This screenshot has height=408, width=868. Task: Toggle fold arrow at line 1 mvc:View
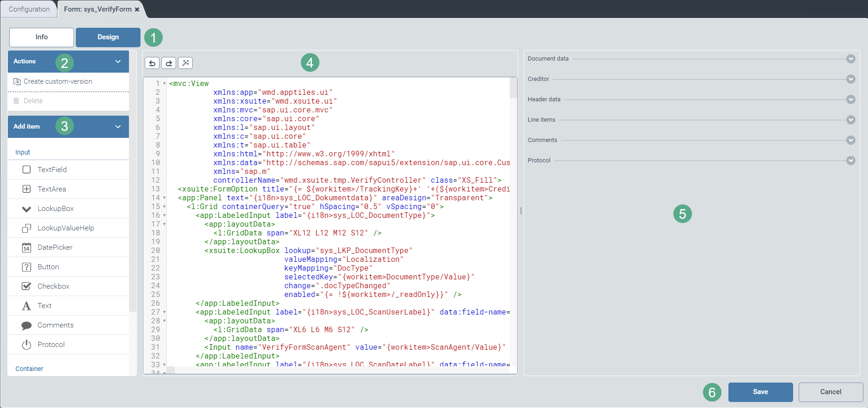(165, 84)
